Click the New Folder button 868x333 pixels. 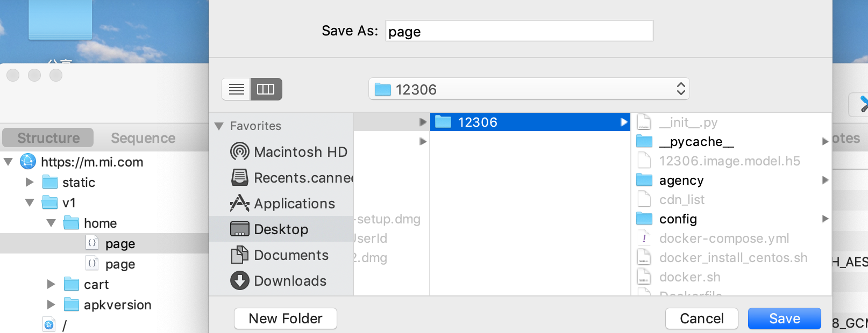click(x=286, y=318)
